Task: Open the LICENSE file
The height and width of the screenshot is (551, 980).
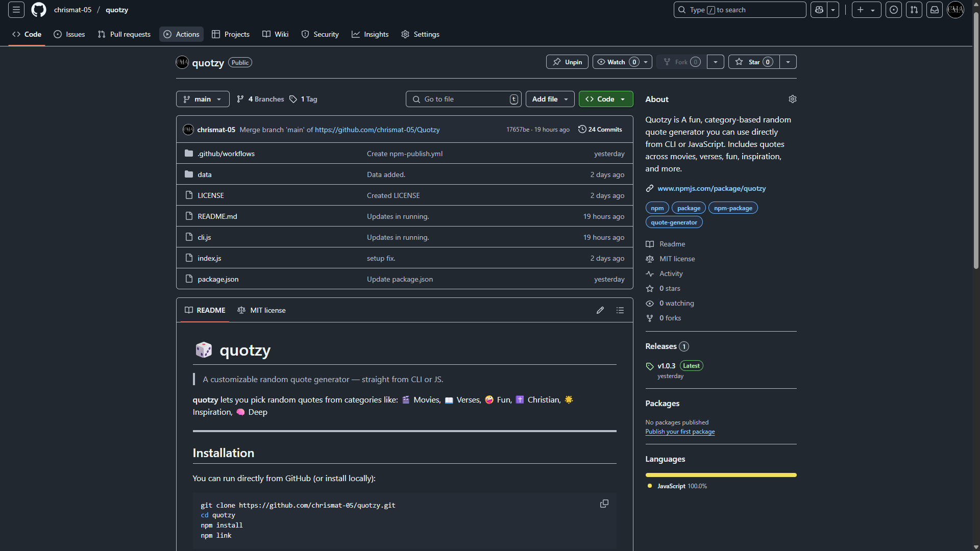Action: pos(211,195)
